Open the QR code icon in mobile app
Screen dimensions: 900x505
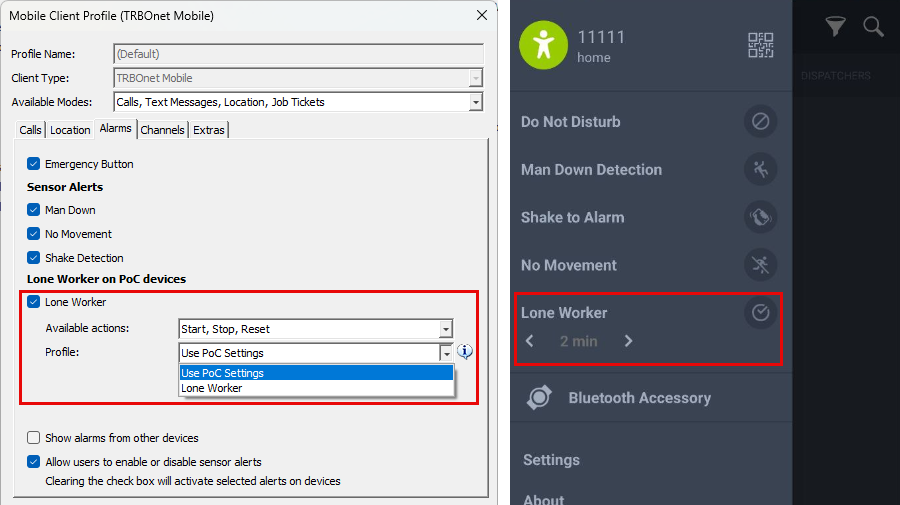tap(761, 45)
